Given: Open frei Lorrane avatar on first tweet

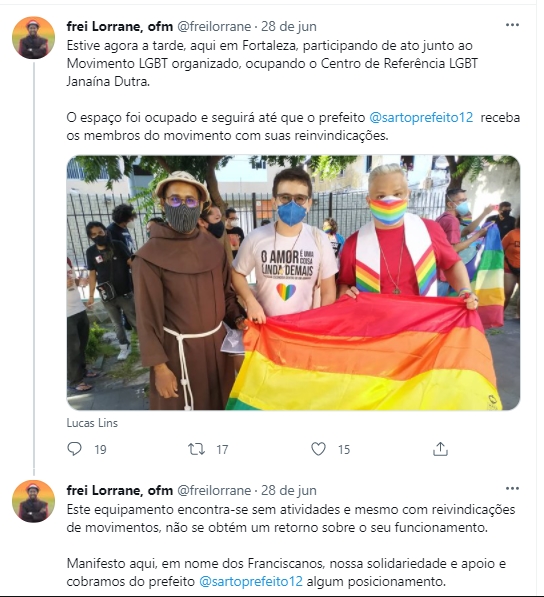Looking at the screenshot, I should click(34, 38).
